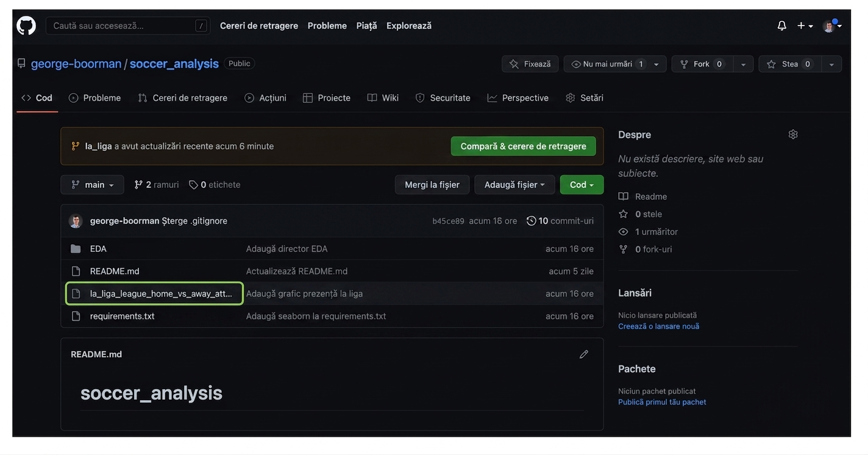The height and width of the screenshot is (455, 868).
Task: Expand the Fork dropdown arrow
Action: [743, 64]
